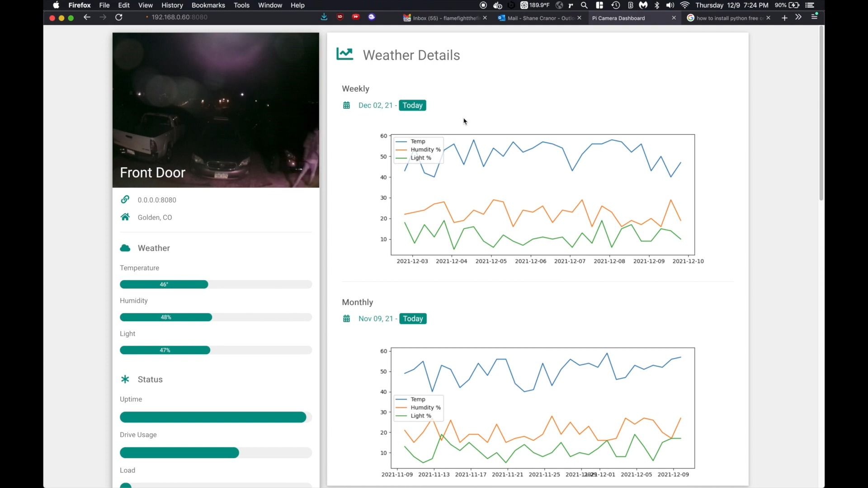The image size is (868, 488).
Task: Click the Weekly Today date button
Action: tap(412, 105)
